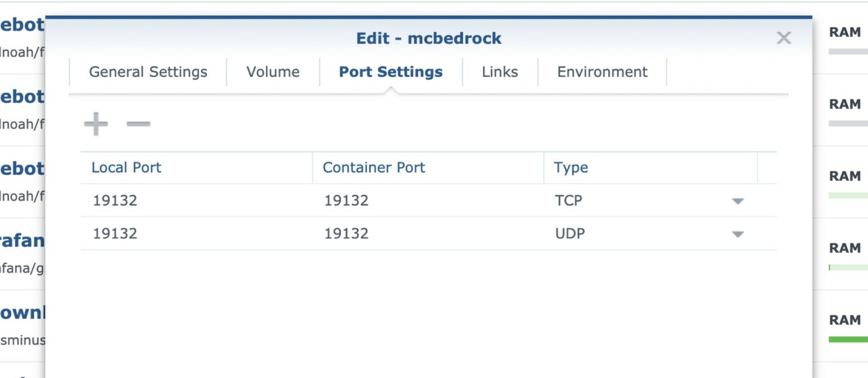Switch to the Volume tab
Screen dimensions: 868x378
pyautogui.click(x=272, y=72)
